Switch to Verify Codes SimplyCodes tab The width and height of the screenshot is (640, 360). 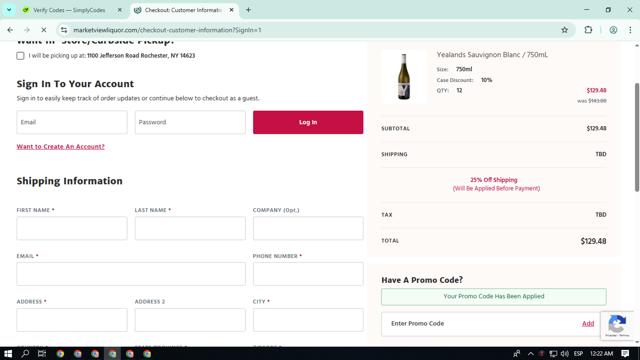69,10
